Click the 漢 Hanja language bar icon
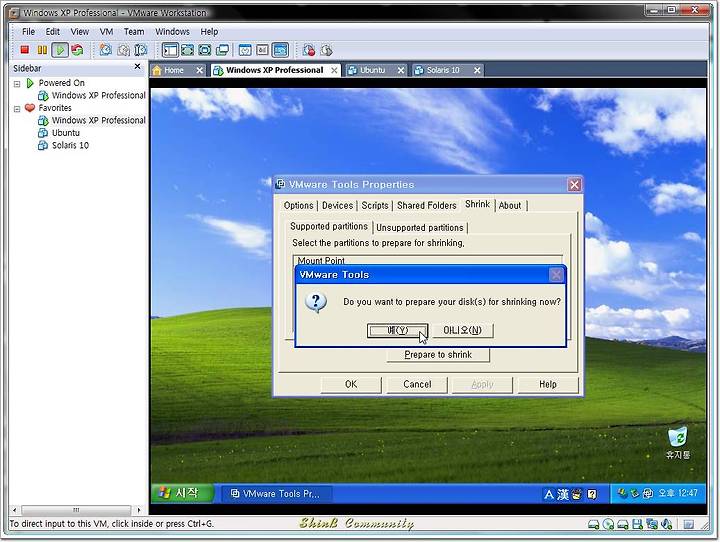Image resolution: width=720 pixels, height=542 pixels. [x=563, y=494]
